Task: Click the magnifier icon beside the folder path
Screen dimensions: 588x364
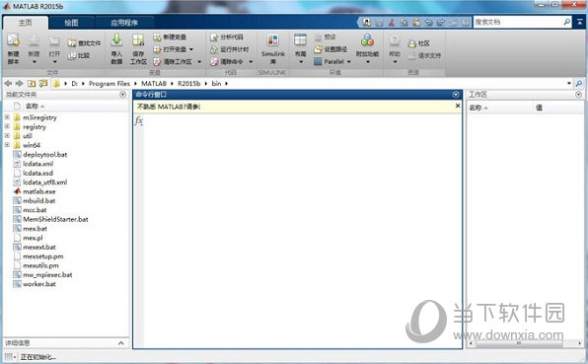Action: 579,83
